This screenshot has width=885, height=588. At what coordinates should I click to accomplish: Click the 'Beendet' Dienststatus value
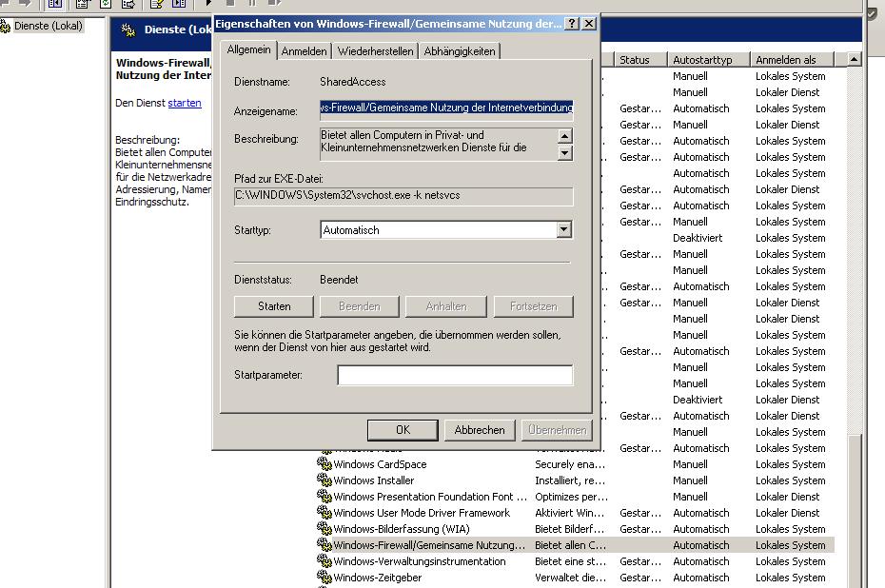tap(339, 280)
